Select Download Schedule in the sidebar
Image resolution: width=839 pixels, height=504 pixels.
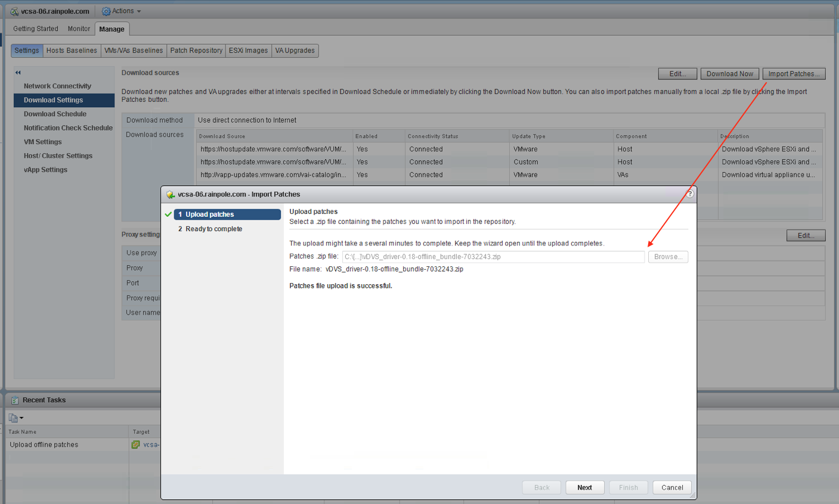coord(55,114)
